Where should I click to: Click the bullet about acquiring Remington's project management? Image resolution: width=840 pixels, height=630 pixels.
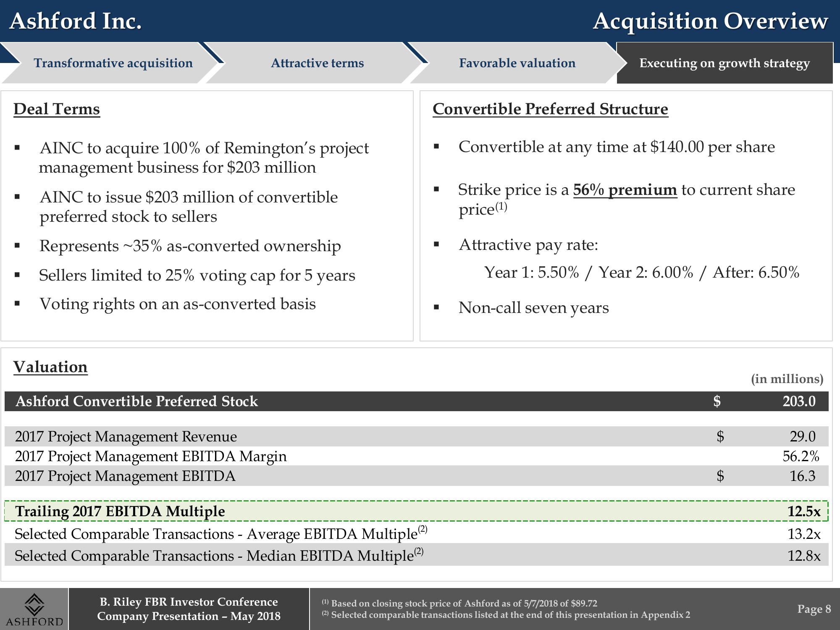click(204, 157)
